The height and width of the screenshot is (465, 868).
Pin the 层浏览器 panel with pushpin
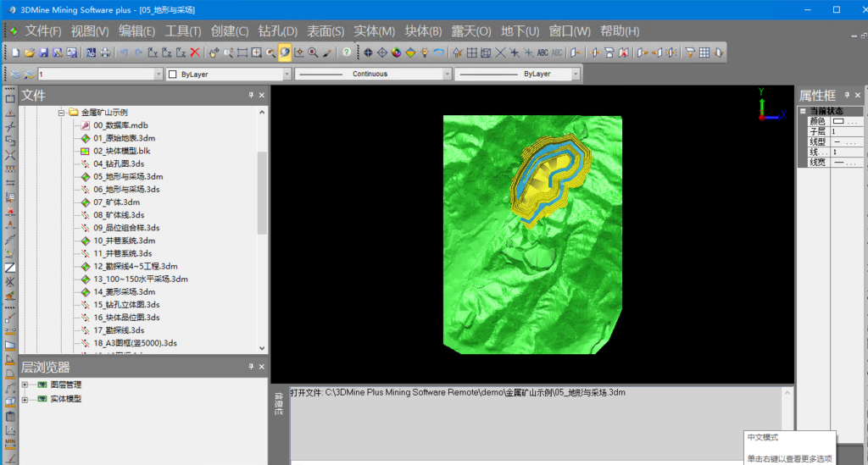pyautogui.click(x=251, y=367)
